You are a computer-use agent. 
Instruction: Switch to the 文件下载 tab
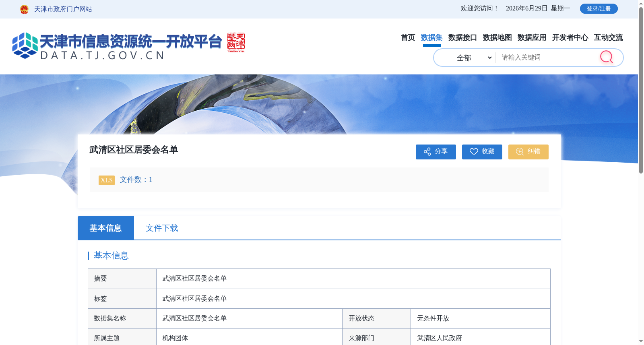click(162, 228)
